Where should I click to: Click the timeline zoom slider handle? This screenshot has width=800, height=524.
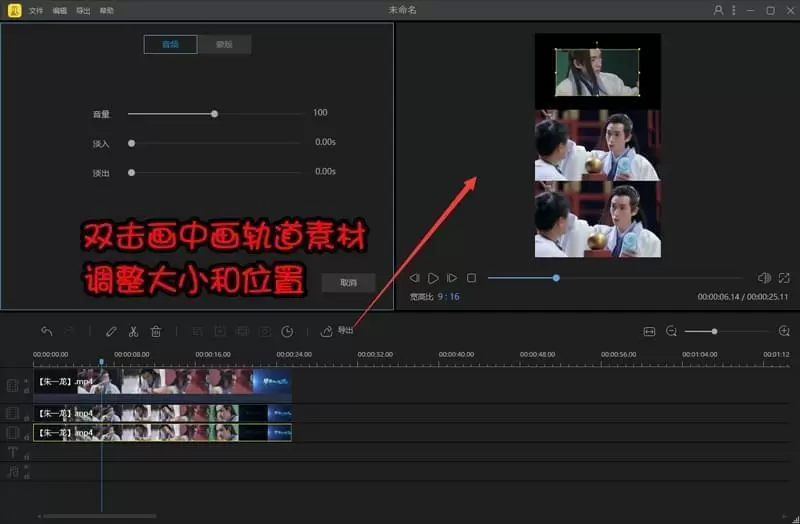(714, 332)
